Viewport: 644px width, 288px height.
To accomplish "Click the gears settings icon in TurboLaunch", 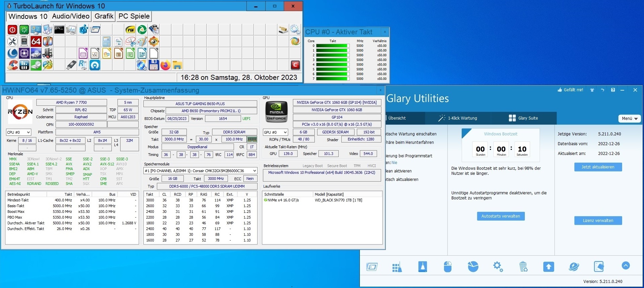I will pos(295,30).
